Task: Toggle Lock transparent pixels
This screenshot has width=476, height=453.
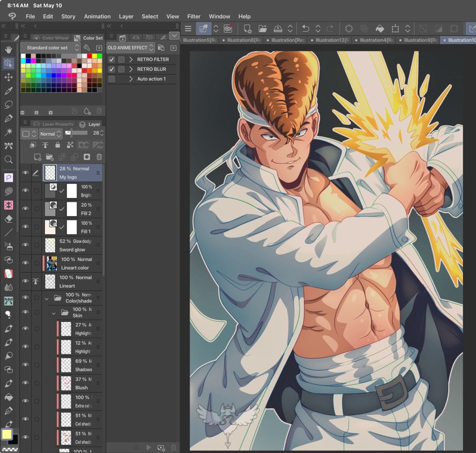Action: tap(70, 145)
